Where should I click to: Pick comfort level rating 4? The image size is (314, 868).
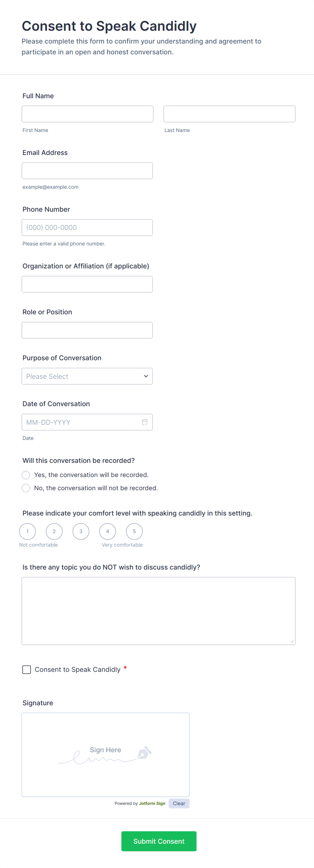pyautogui.click(x=108, y=531)
